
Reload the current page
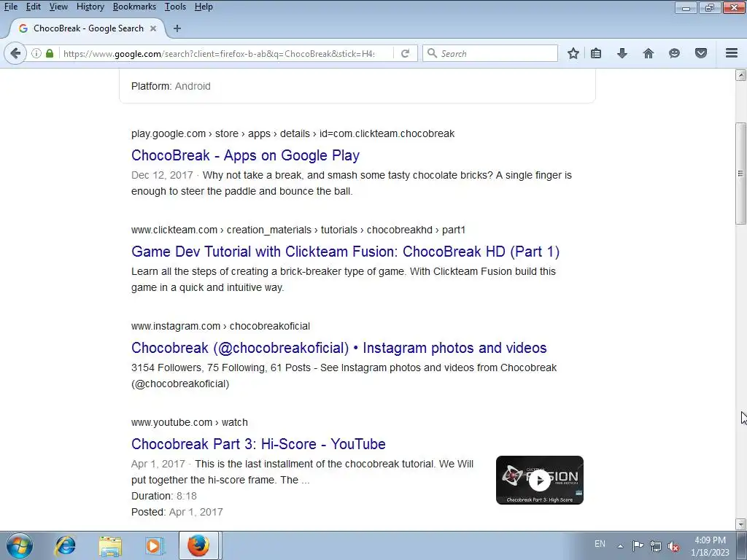[406, 53]
